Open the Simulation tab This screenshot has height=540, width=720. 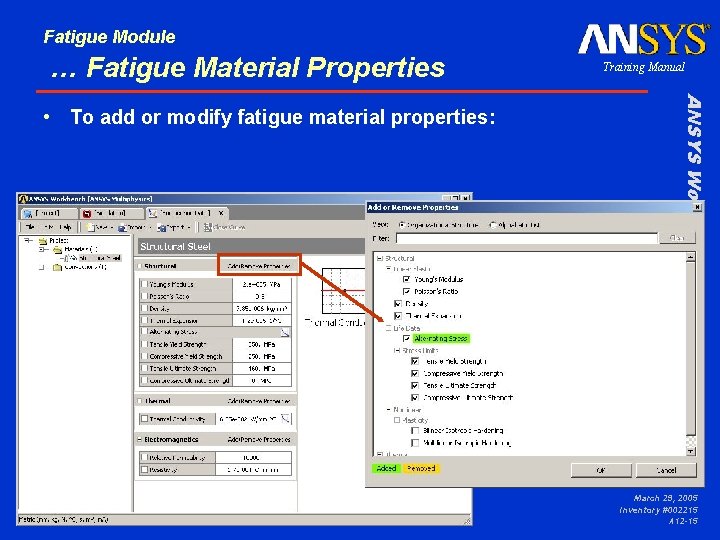[112, 214]
